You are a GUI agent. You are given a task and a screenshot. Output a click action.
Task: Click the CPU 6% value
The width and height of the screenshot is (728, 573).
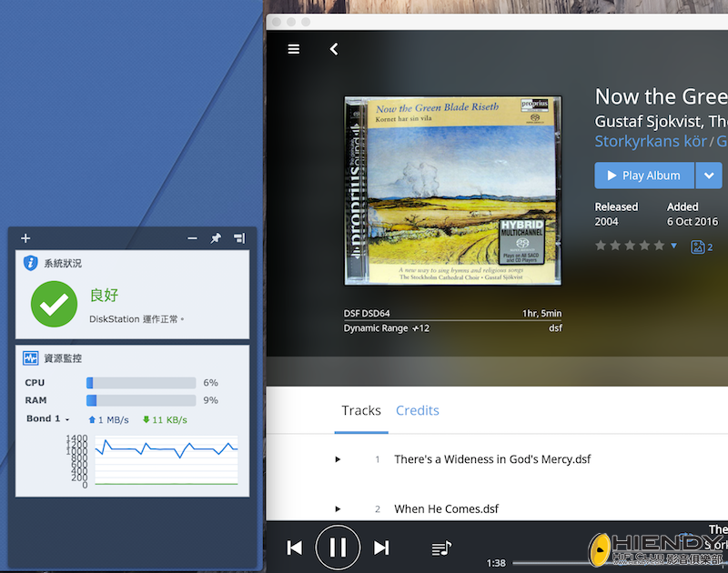(x=211, y=383)
